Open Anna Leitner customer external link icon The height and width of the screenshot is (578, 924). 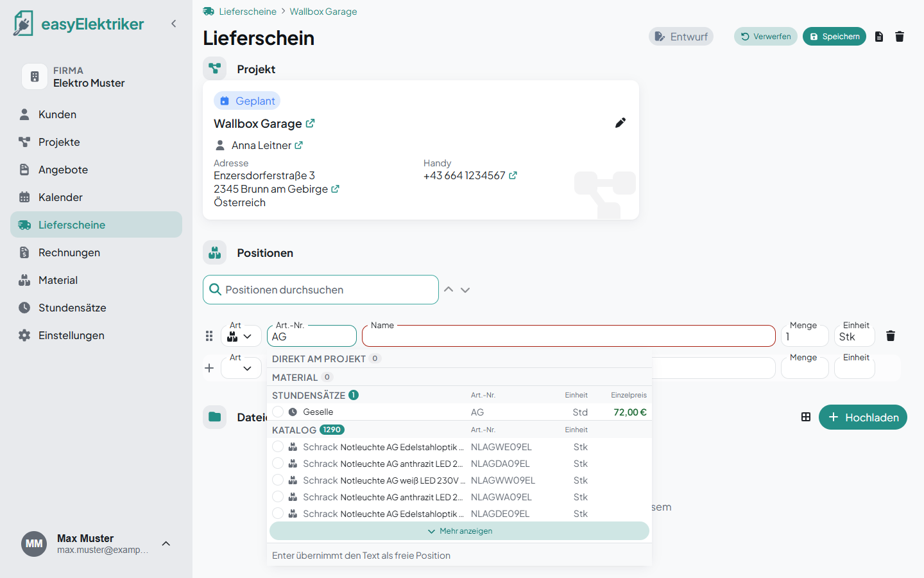(x=299, y=146)
